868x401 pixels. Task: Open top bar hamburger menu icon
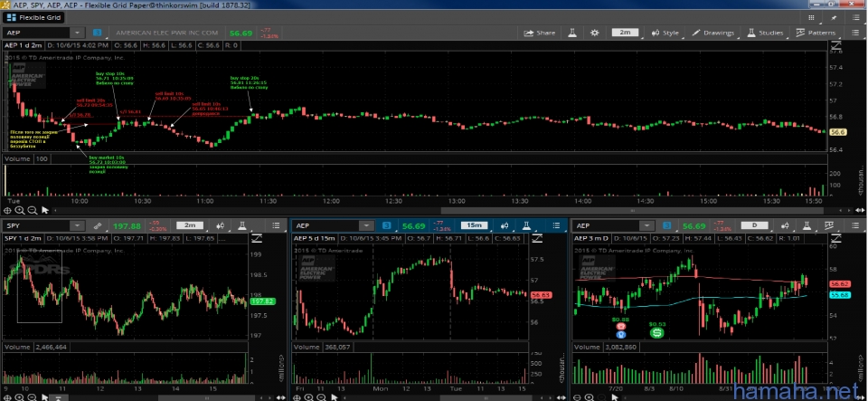856,18
